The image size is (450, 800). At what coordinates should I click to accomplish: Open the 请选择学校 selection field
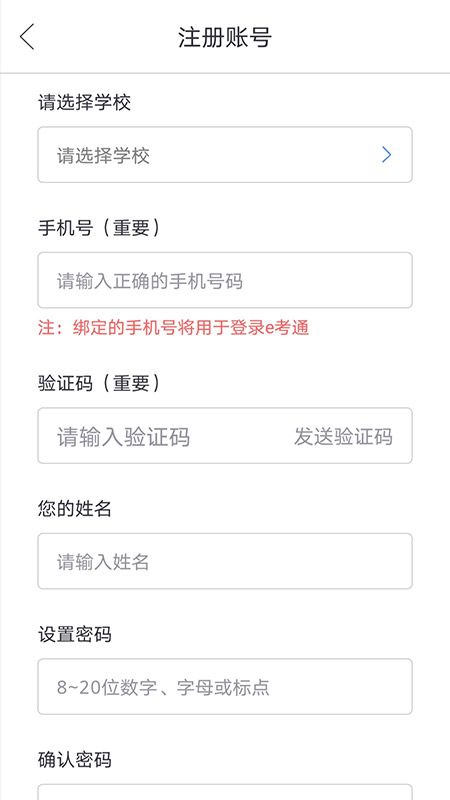pyautogui.click(x=225, y=155)
